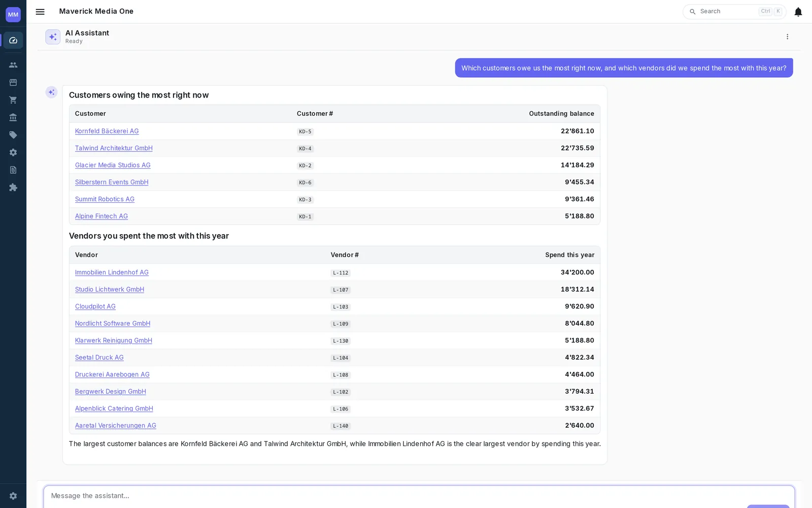Open Summit Robotics AG customer link
The height and width of the screenshot is (508, 812).
[x=105, y=199]
